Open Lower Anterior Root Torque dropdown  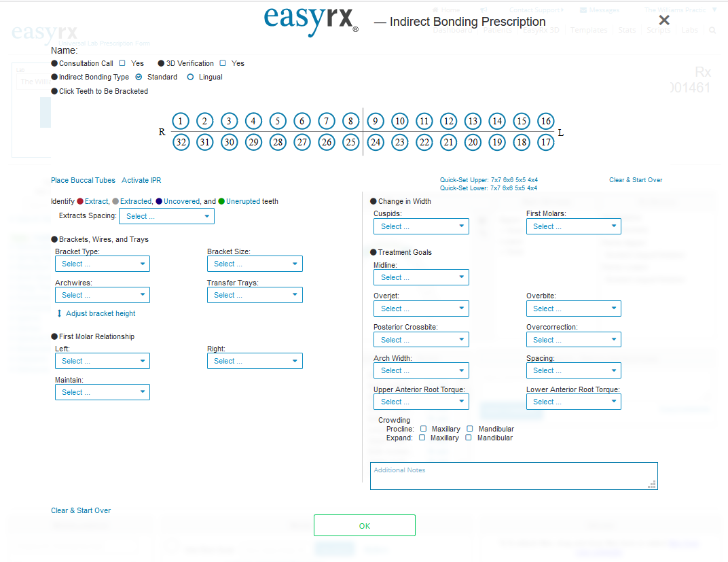coord(574,402)
